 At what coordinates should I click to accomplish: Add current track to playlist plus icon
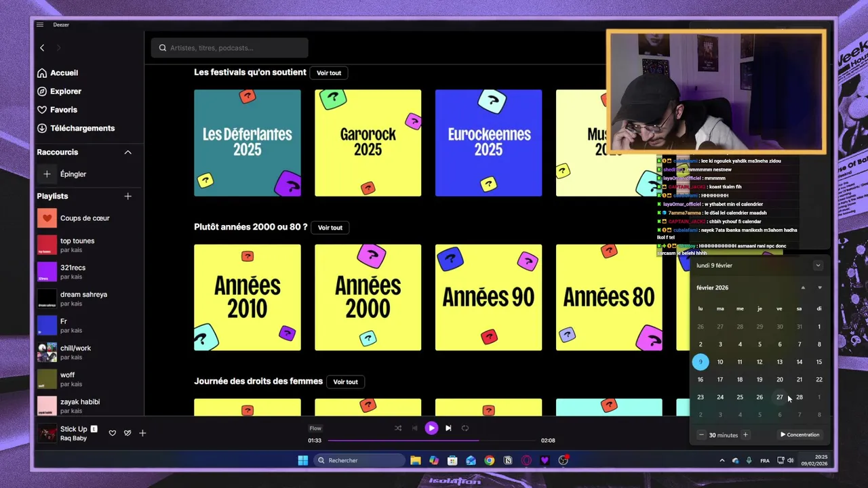point(142,433)
